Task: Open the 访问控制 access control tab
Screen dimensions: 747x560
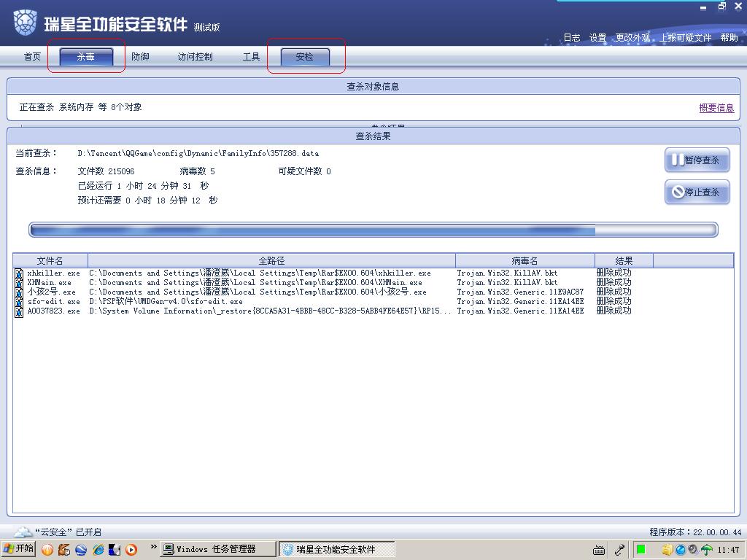Action: pyautogui.click(x=195, y=57)
